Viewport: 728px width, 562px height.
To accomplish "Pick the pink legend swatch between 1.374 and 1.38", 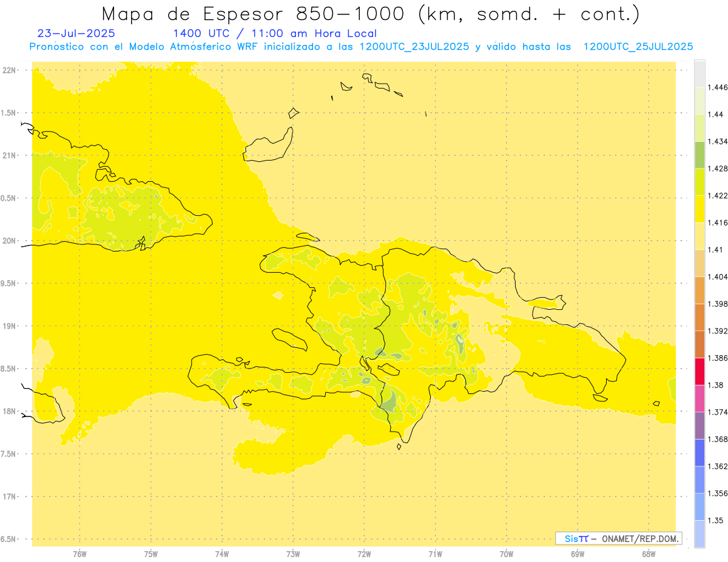I will 699,398.
